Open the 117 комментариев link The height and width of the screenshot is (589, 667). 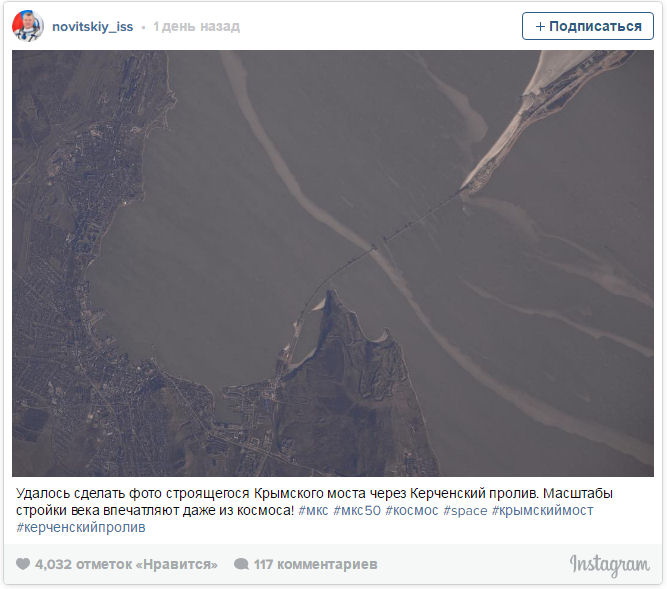(x=315, y=564)
